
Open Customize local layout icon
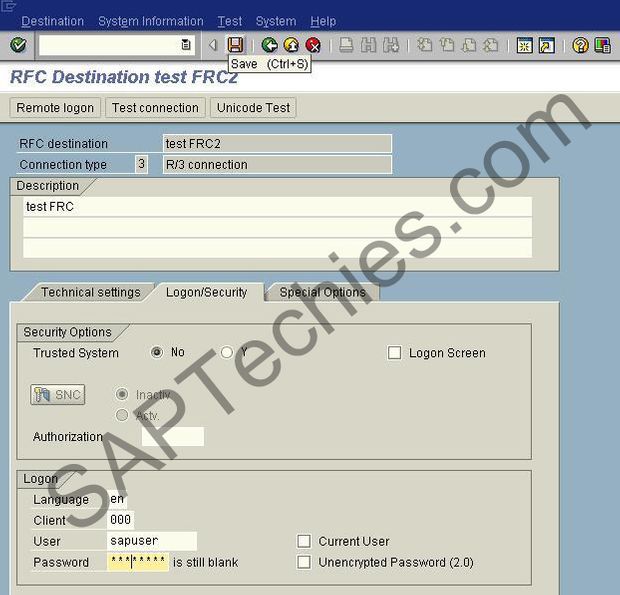tap(603, 45)
